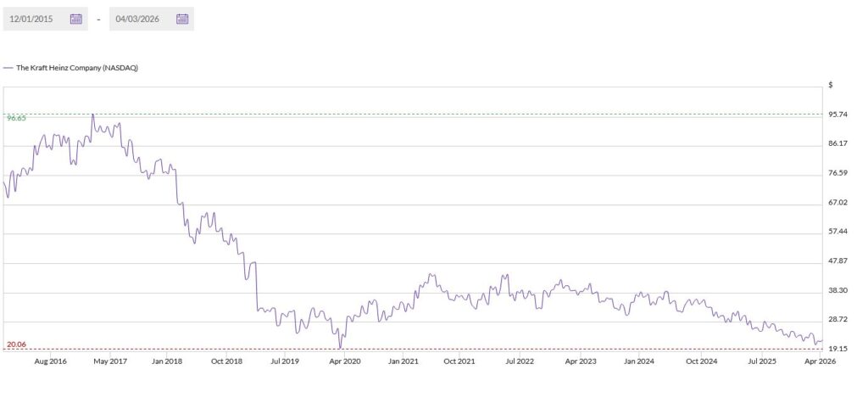
Task: Select the May 2017 x-axis label
Action: tap(108, 361)
